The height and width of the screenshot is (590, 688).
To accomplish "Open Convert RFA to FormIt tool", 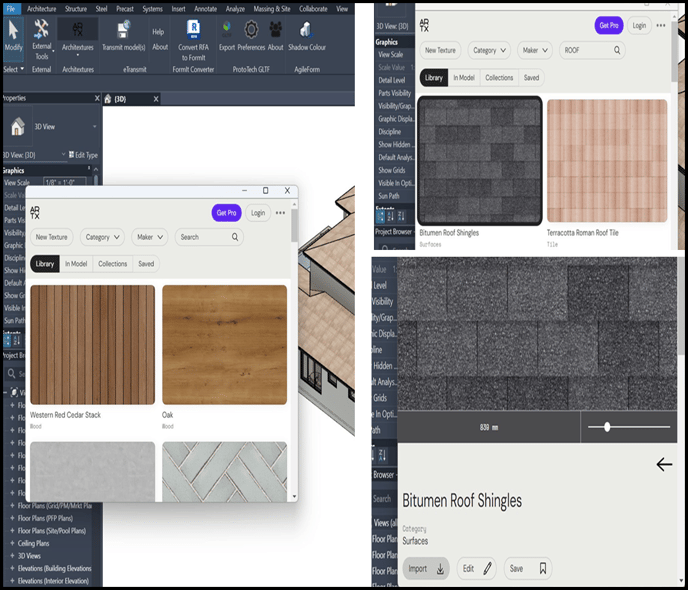I will click(x=194, y=40).
